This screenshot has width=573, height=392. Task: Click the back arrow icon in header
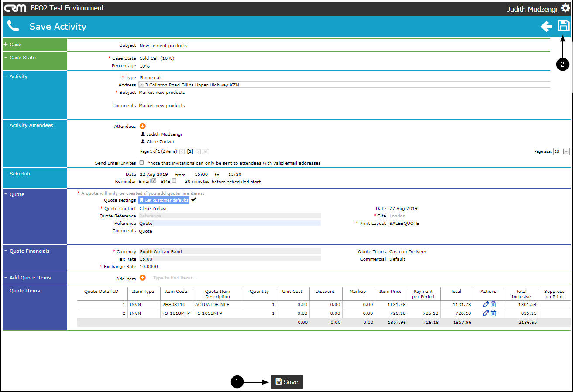(x=546, y=27)
